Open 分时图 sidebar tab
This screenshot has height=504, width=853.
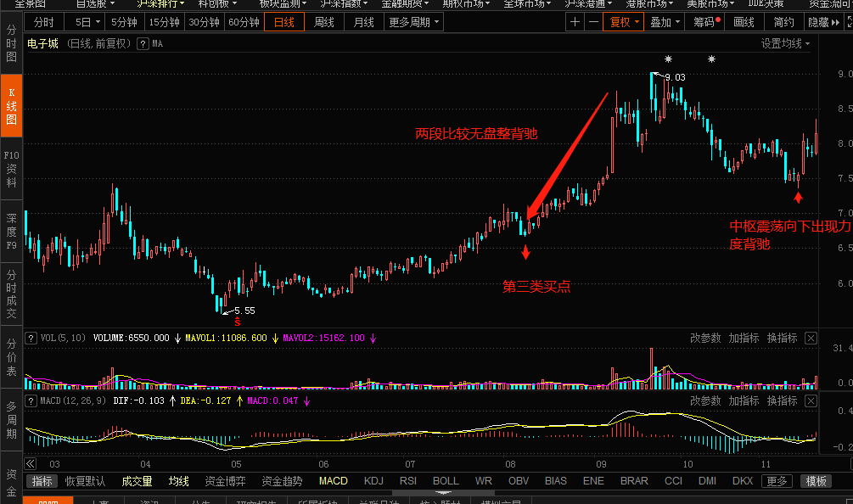pyautogui.click(x=11, y=43)
